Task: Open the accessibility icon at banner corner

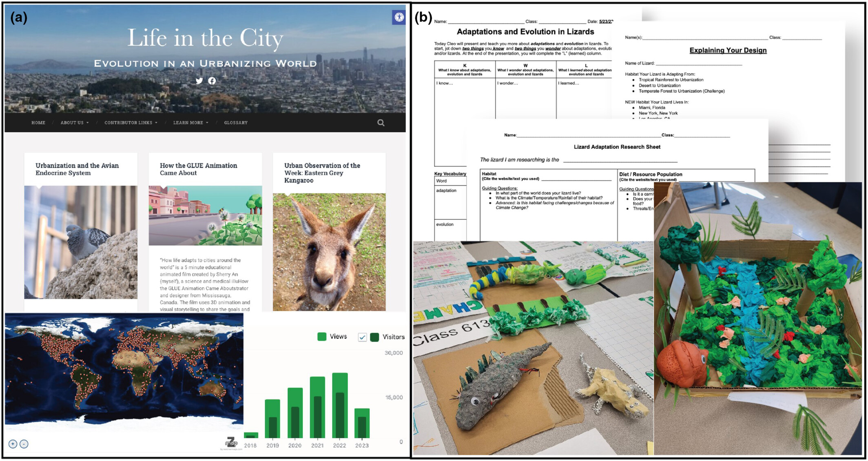Action: [399, 17]
